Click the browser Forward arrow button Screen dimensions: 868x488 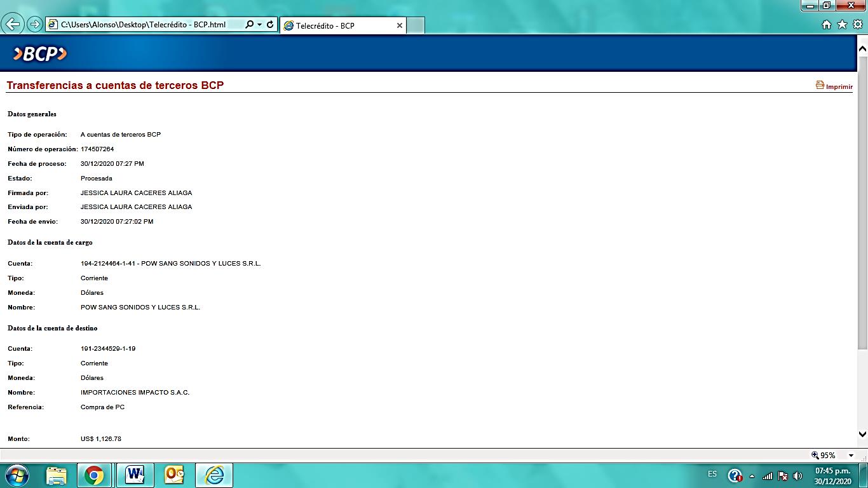[x=35, y=25]
